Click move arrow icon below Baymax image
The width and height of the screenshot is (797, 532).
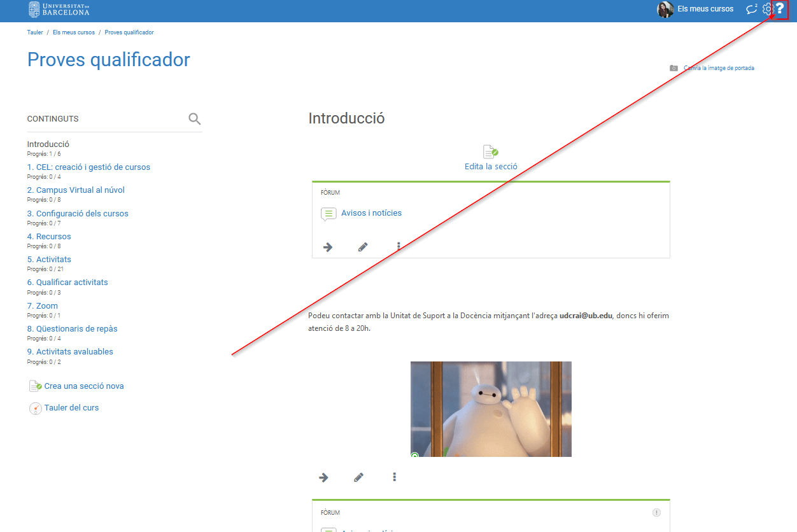pos(323,477)
